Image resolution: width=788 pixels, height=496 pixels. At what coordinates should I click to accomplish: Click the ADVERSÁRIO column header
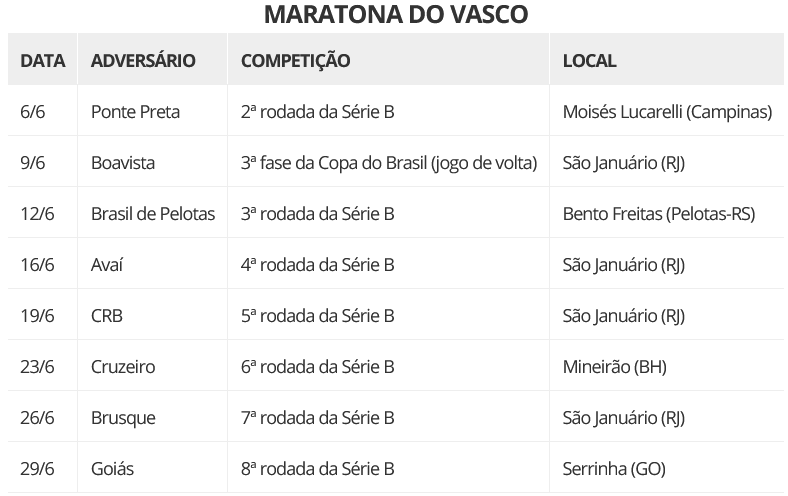coord(143,60)
